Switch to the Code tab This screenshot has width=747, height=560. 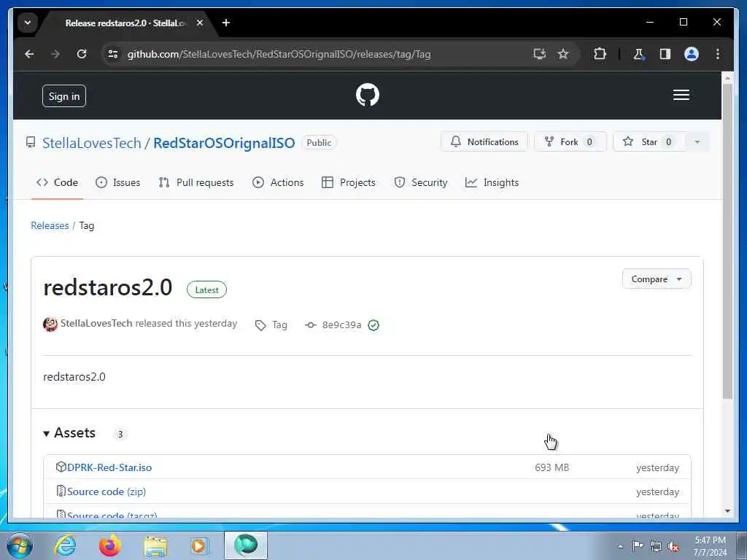(x=57, y=182)
